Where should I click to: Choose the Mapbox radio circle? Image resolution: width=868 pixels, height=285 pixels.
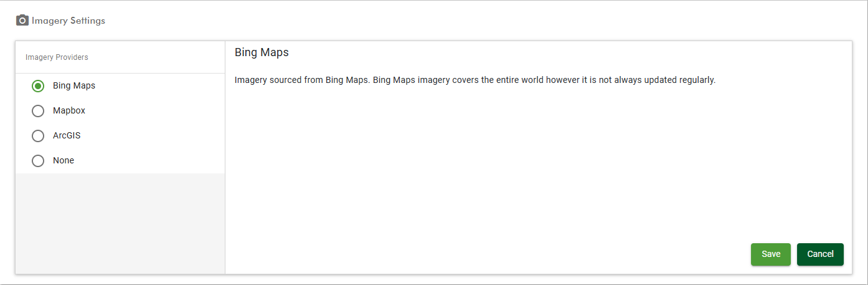pos(38,110)
